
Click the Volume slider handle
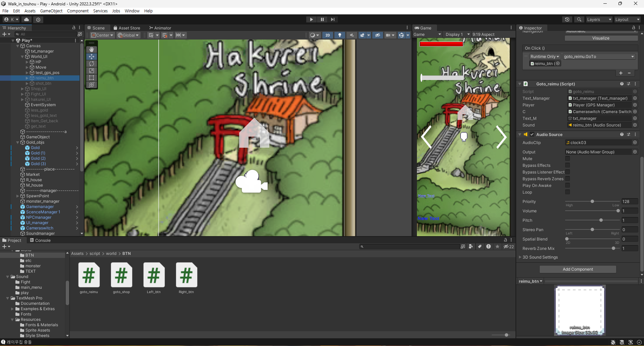click(x=618, y=211)
